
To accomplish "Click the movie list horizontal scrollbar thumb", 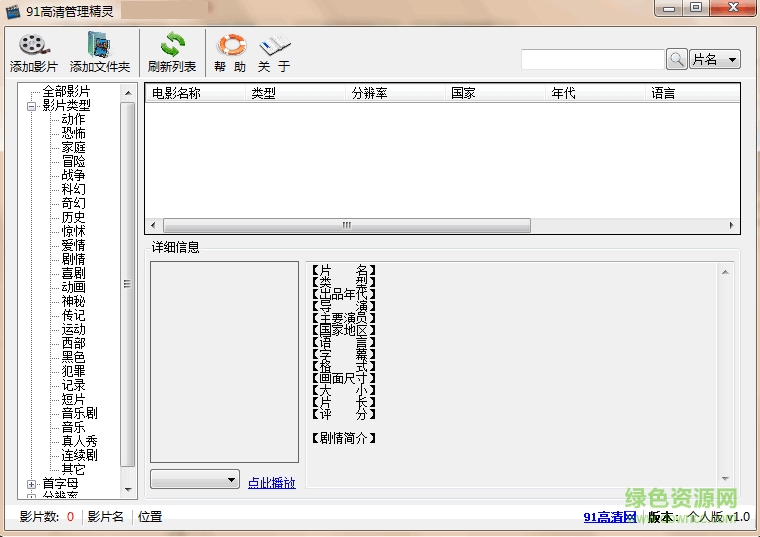I will click(x=347, y=225).
